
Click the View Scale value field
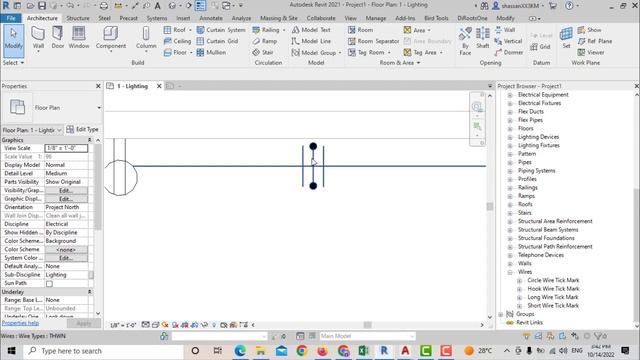(66, 148)
